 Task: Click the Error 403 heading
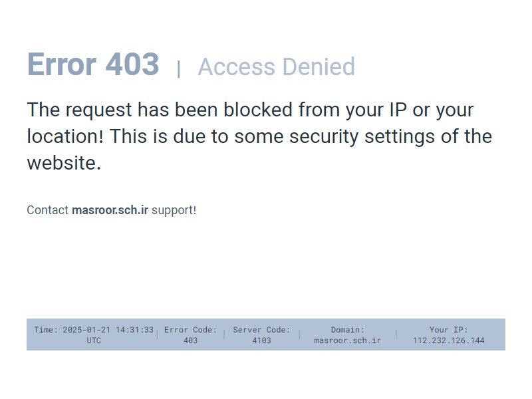coord(93,64)
